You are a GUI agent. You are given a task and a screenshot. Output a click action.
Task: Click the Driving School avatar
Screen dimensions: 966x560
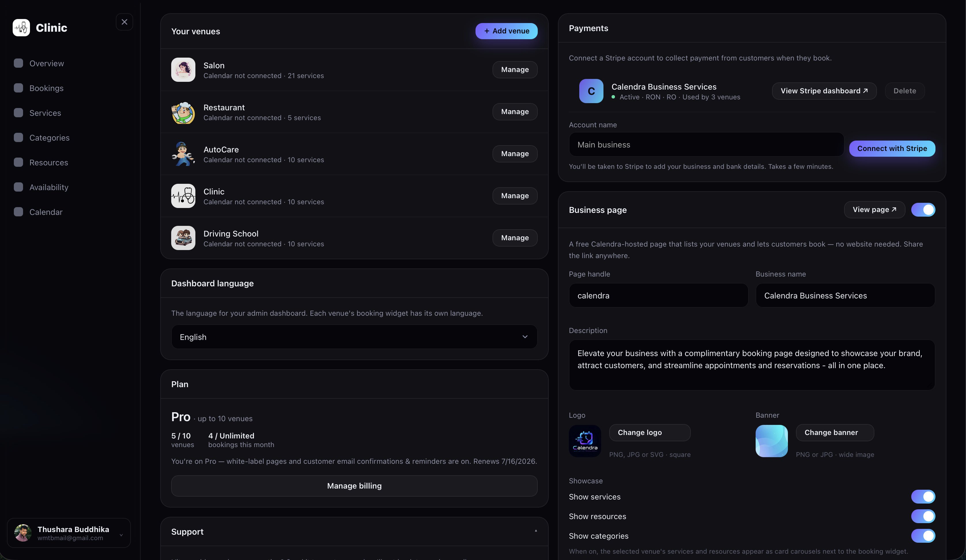pyautogui.click(x=183, y=238)
